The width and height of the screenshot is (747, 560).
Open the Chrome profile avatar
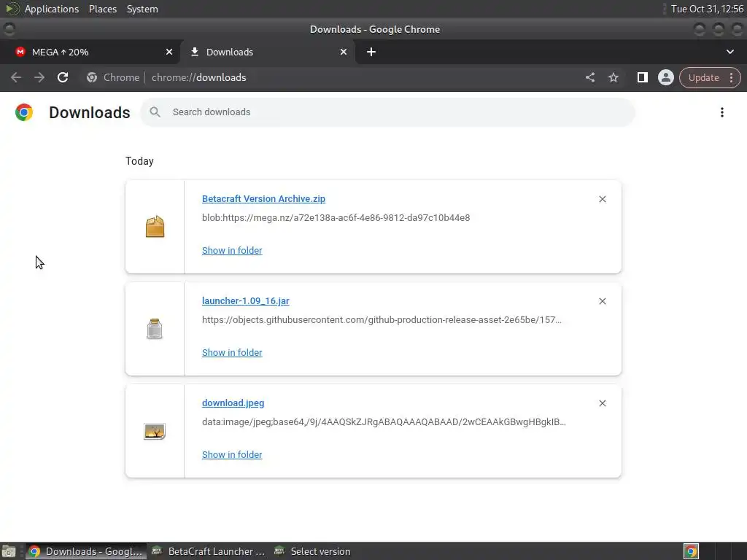point(665,77)
